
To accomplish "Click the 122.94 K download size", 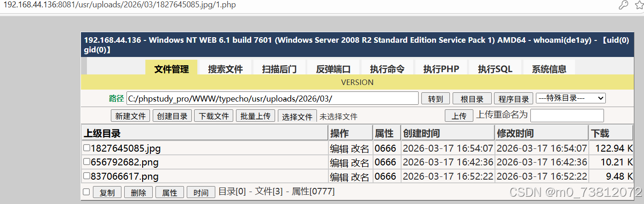I will pos(614,148).
